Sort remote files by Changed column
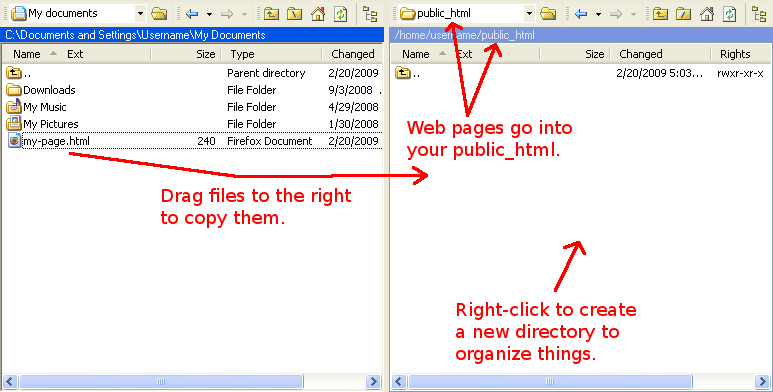This screenshot has width=773, height=392. pyautogui.click(x=641, y=54)
